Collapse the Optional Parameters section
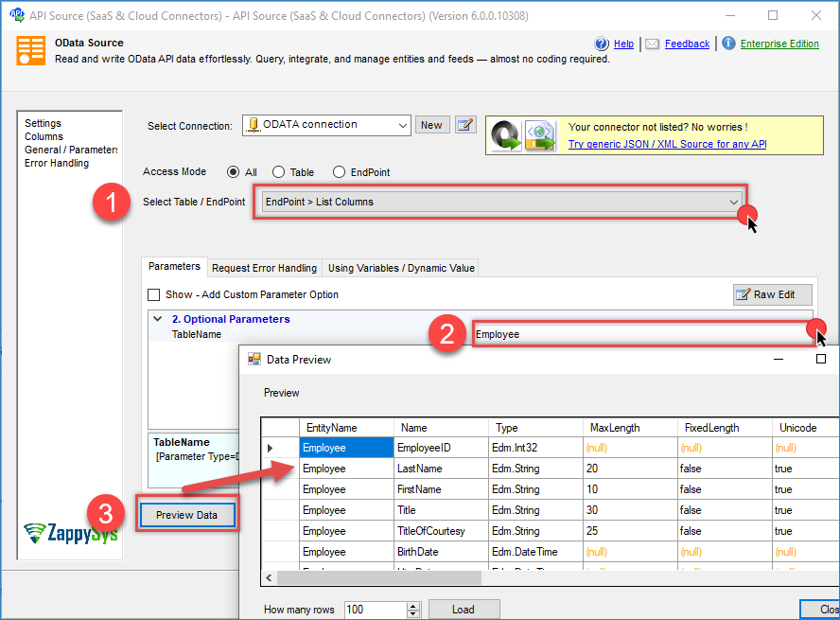 (158, 319)
